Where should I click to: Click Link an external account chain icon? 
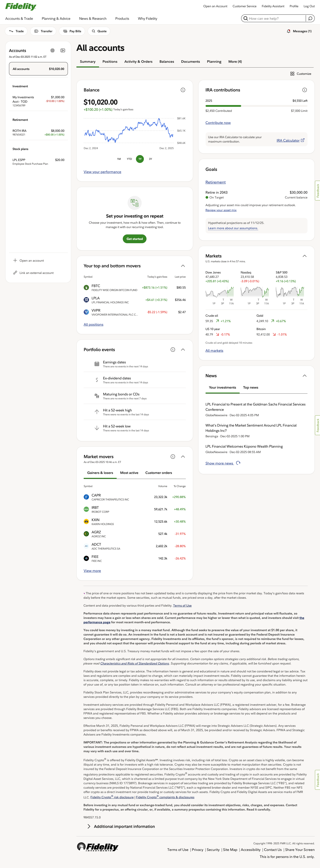pyautogui.click(x=15, y=273)
